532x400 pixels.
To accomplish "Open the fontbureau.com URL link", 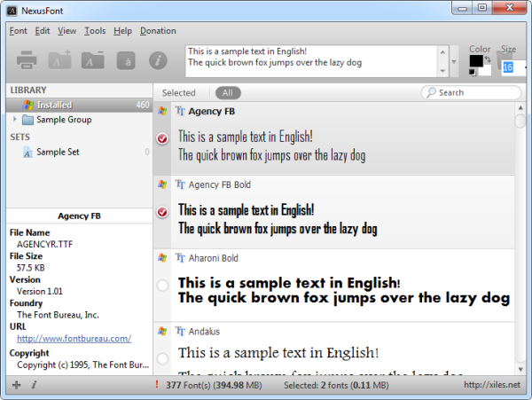I will click(x=74, y=338).
